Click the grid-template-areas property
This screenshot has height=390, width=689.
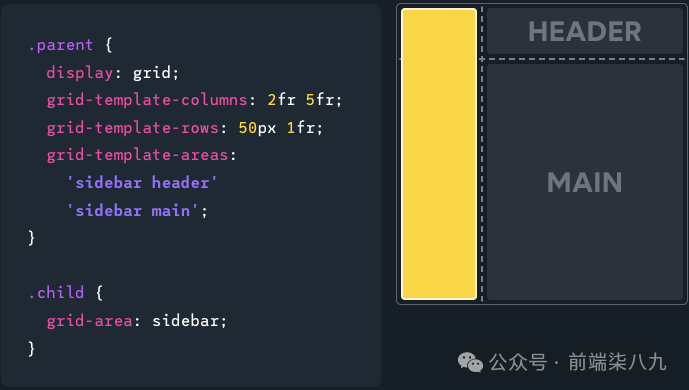pos(138,155)
